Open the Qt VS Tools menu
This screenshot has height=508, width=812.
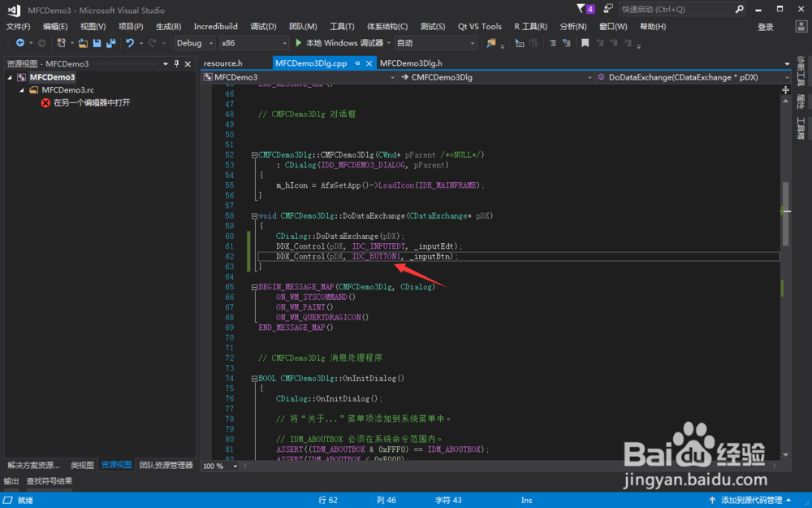(480, 27)
